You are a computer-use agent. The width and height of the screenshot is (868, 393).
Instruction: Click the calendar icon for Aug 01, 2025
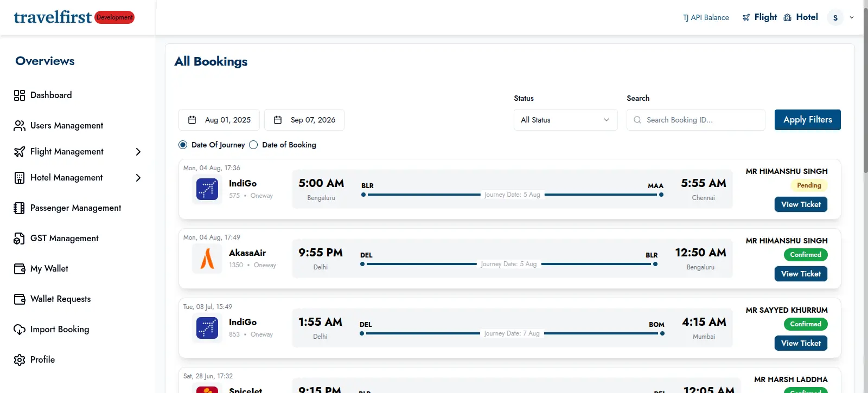point(192,120)
